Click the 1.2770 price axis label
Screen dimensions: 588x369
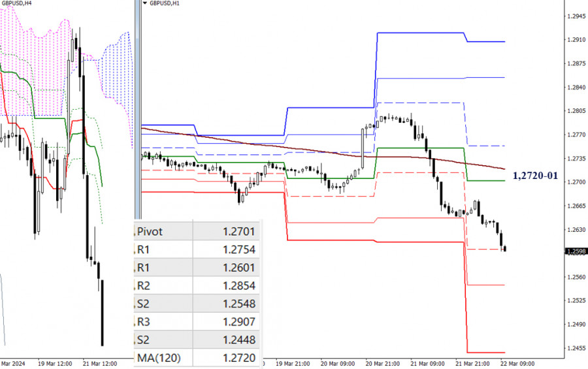click(x=577, y=135)
